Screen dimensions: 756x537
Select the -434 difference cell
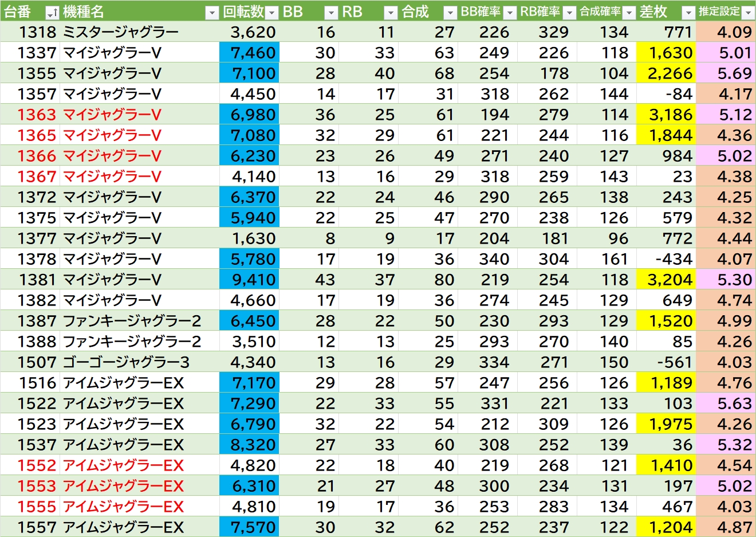[x=667, y=259]
